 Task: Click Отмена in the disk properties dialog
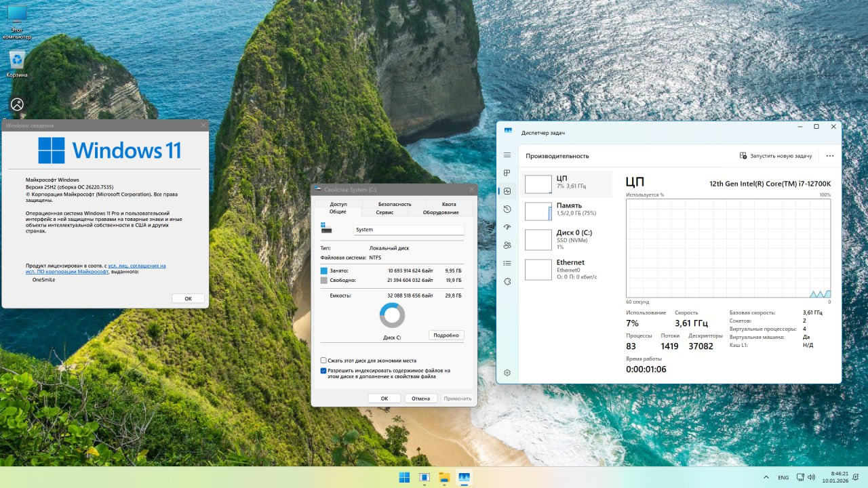coord(420,399)
